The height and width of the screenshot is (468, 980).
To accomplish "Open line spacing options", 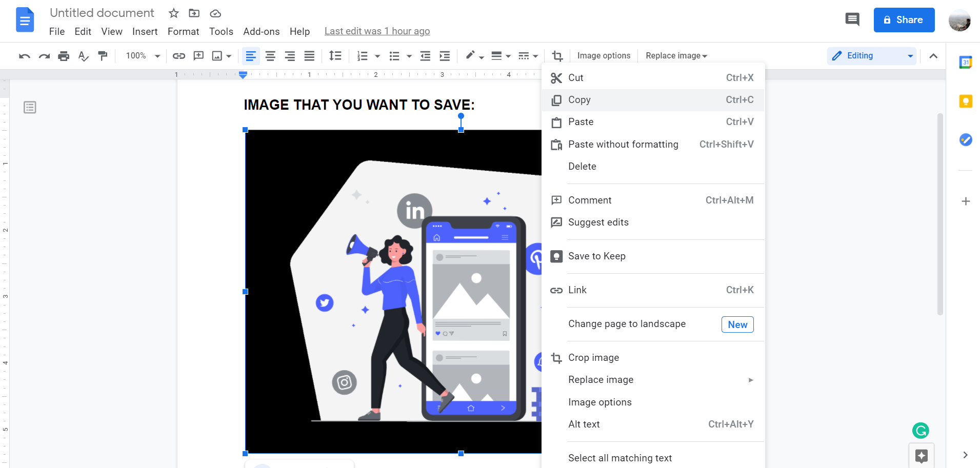I will (335, 56).
